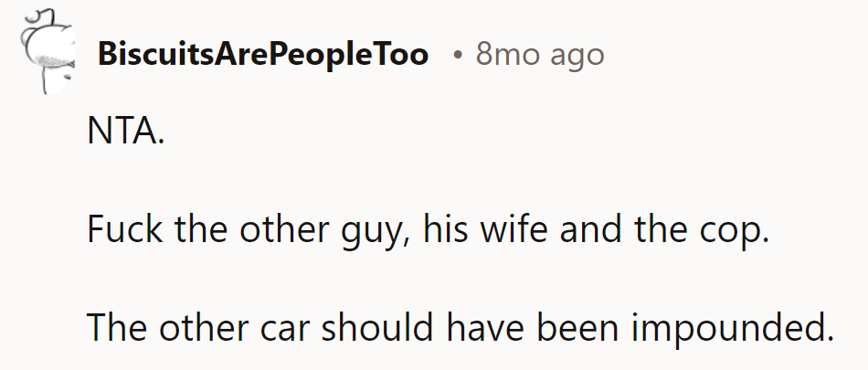Click "other" in the last comment line
Screen dimensions: 868x370
(x=202, y=326)
